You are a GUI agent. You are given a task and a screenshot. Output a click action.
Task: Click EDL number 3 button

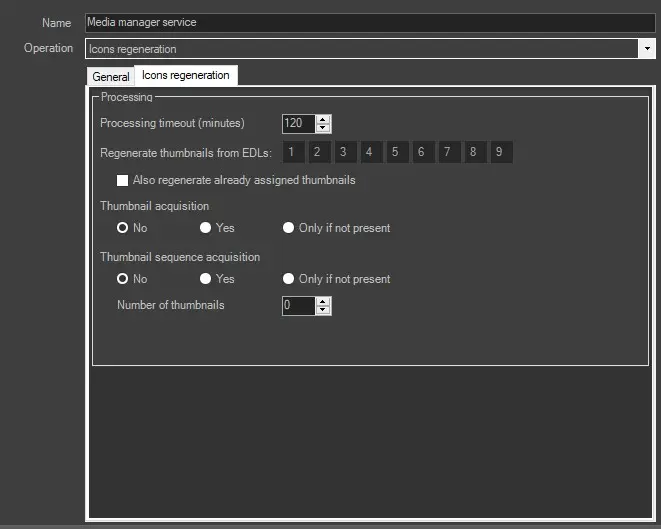pyautogui.click(x=342, y=152)
